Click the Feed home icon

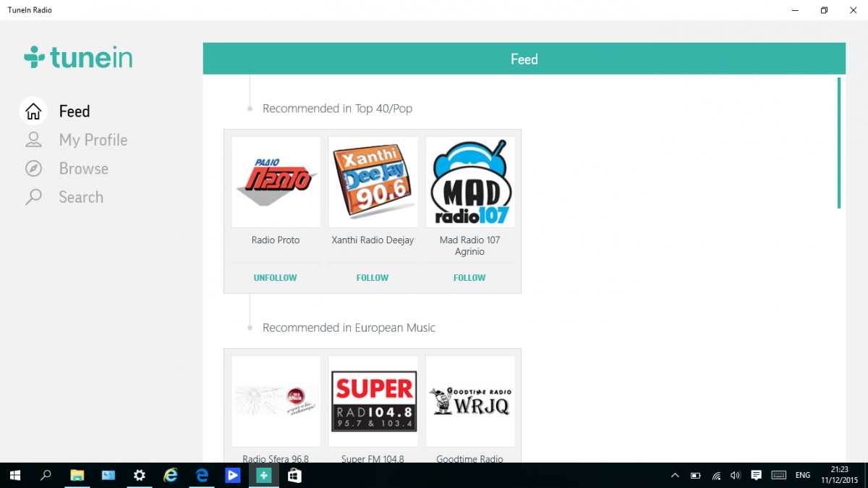pos(33,112)
